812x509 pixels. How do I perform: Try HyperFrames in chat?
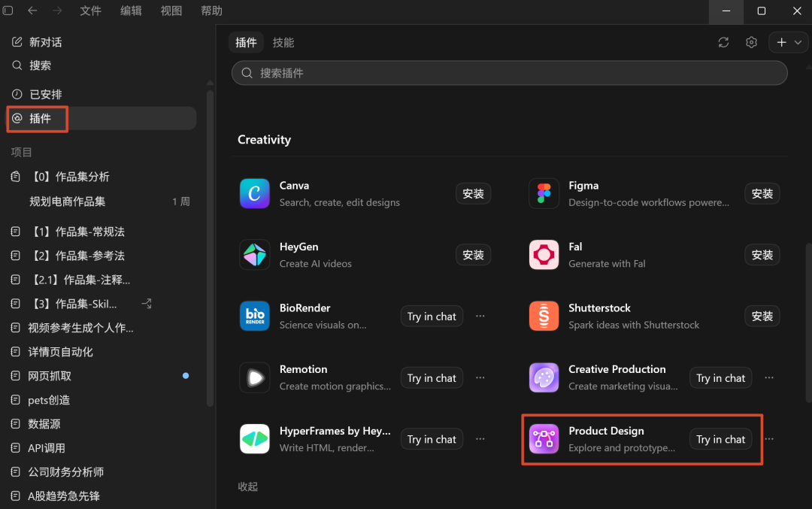(432, 439)
